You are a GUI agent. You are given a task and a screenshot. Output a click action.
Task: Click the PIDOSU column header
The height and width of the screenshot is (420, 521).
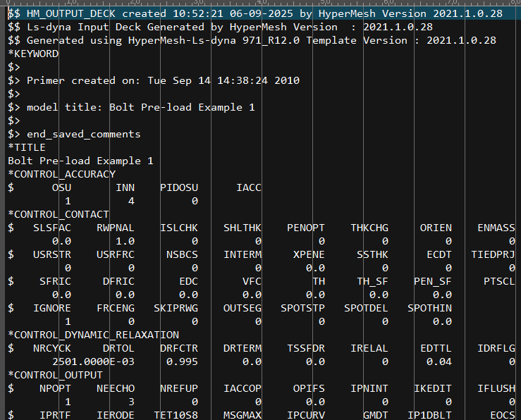pyautogui.click(x=179, y=187)
